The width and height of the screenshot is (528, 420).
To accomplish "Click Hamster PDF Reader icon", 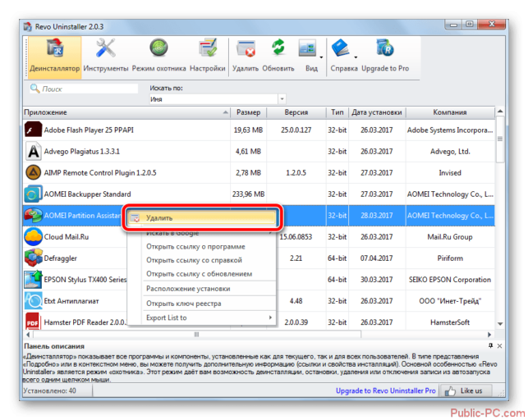I will 33,322.
